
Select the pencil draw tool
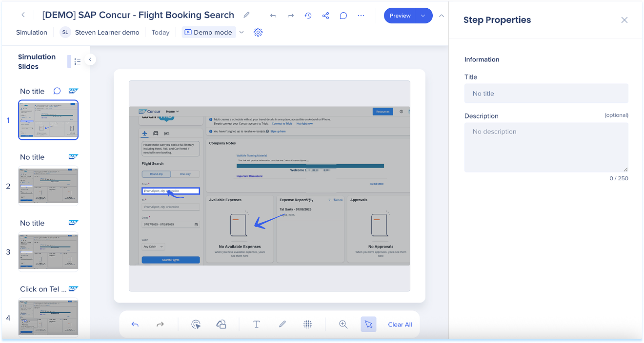click(x=282, y=324)
